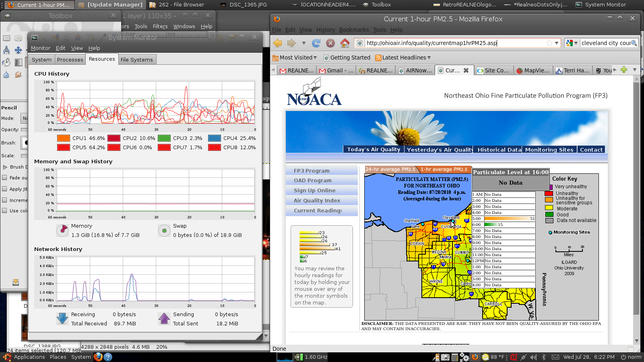Viewport: 644px width, 362px height.
Task: Select the Bucket Fill tool in Toolbox
Action: coord(6,62)
